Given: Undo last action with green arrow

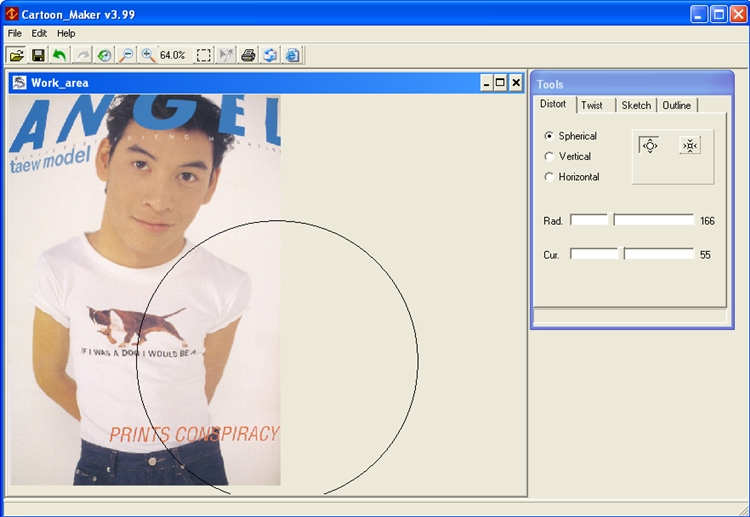Looking at the screenshot, I should coord(60,55).
